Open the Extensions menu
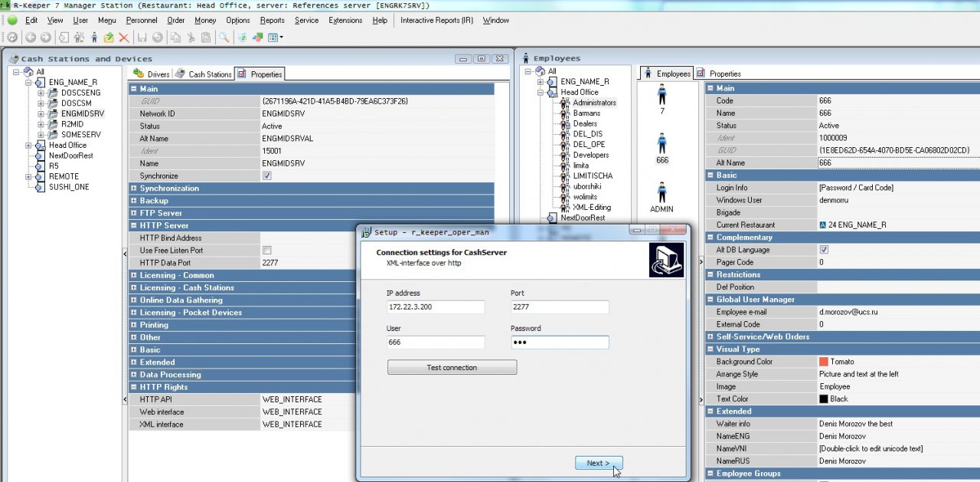 point(345,21)
